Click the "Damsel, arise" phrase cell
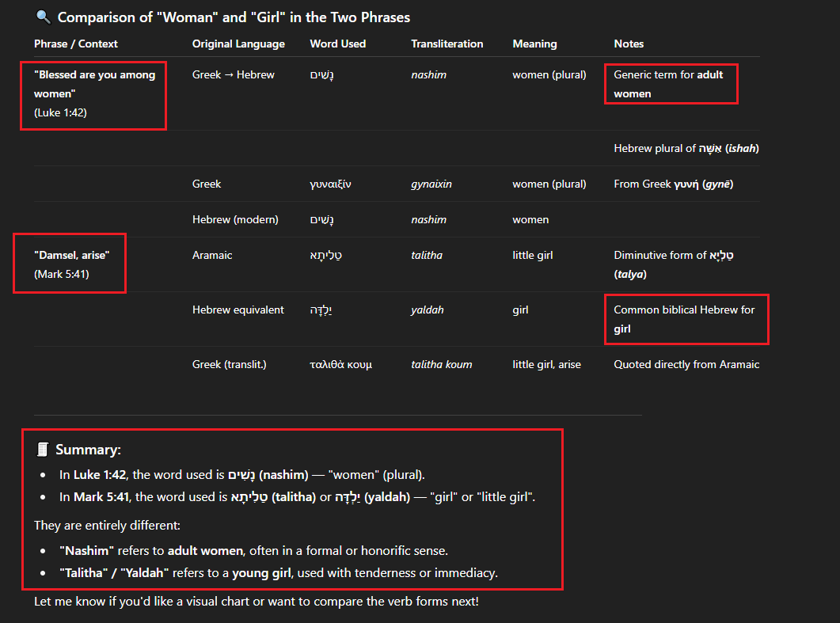The image size is (840, 623). click(72, 255)
